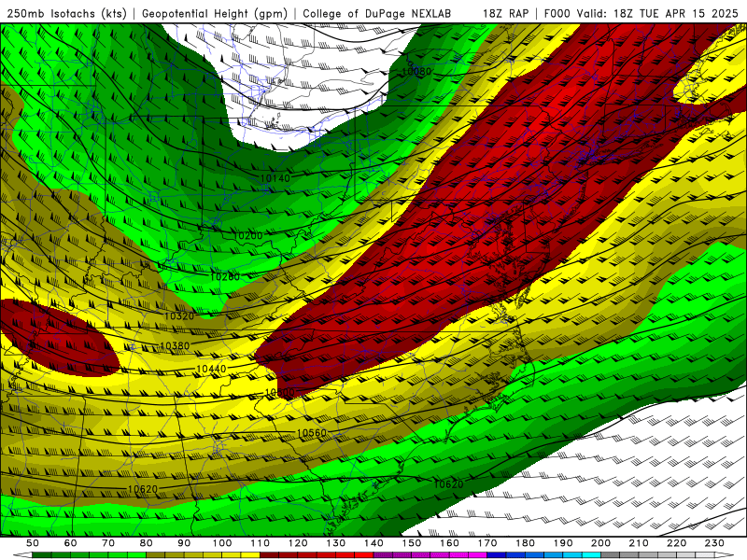Screen dimensions: 747x560
Task: Click the 10320 height contour label
Action: [179, 315]
